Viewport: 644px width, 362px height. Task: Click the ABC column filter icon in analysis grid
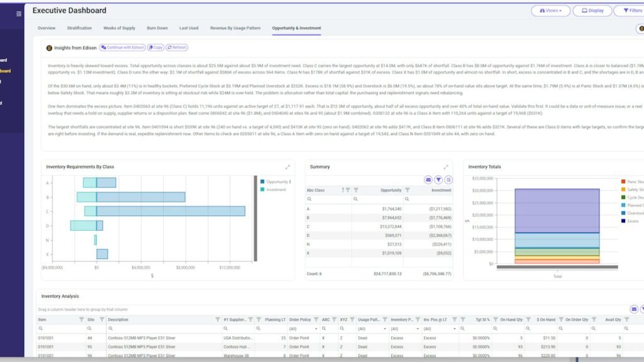click(x=334, y=319)
